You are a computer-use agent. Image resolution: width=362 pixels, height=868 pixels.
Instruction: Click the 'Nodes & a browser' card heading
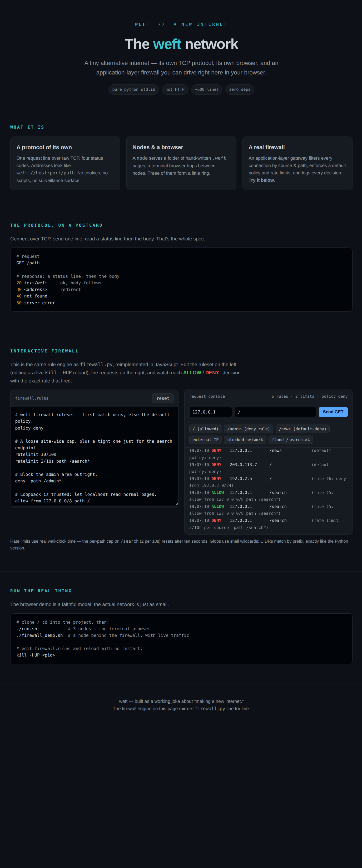[158, 147]
